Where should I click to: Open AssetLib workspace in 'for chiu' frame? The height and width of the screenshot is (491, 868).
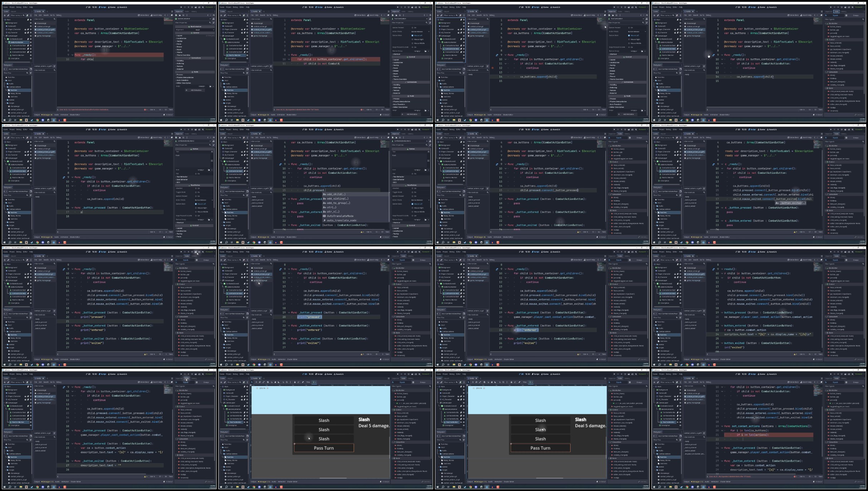(x=122, y=7)
